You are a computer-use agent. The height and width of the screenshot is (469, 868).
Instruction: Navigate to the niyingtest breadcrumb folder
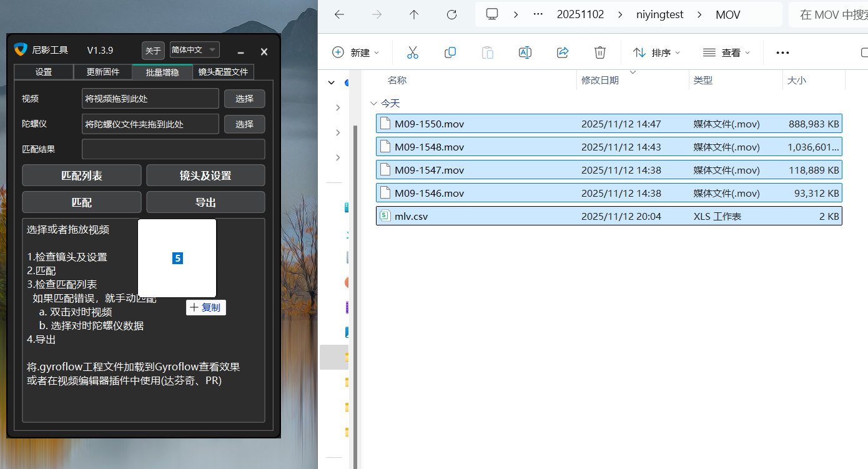[x=659, y=14]
